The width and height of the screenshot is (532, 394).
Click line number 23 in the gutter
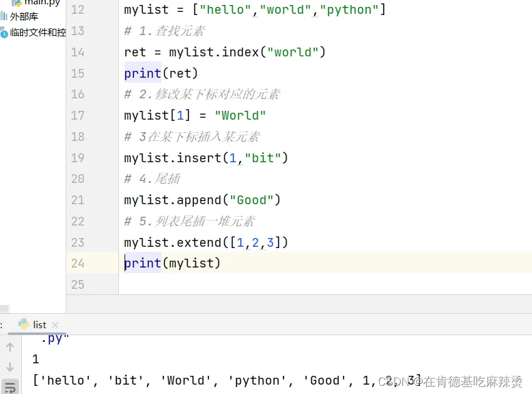(78, 242)
